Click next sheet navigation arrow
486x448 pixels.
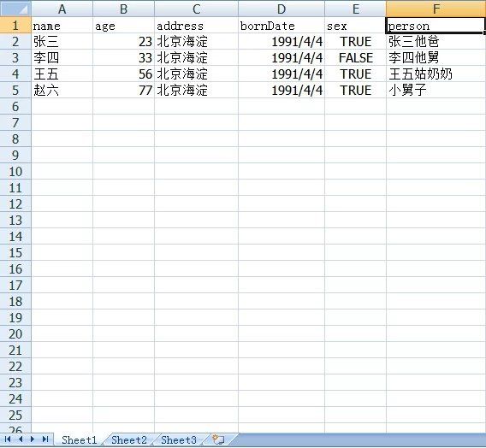click(33, 439)
